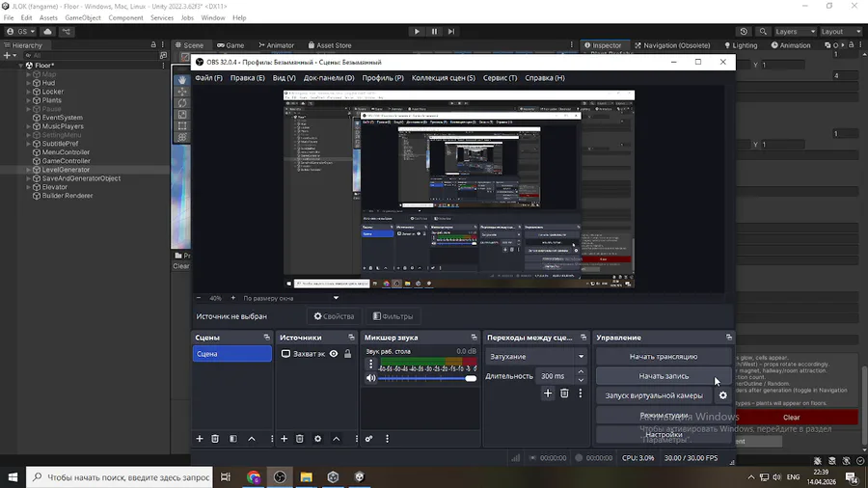868x488 pixels.
Task: Expand the Hud object in Hierarchy
Action: (x=28, y=83)
